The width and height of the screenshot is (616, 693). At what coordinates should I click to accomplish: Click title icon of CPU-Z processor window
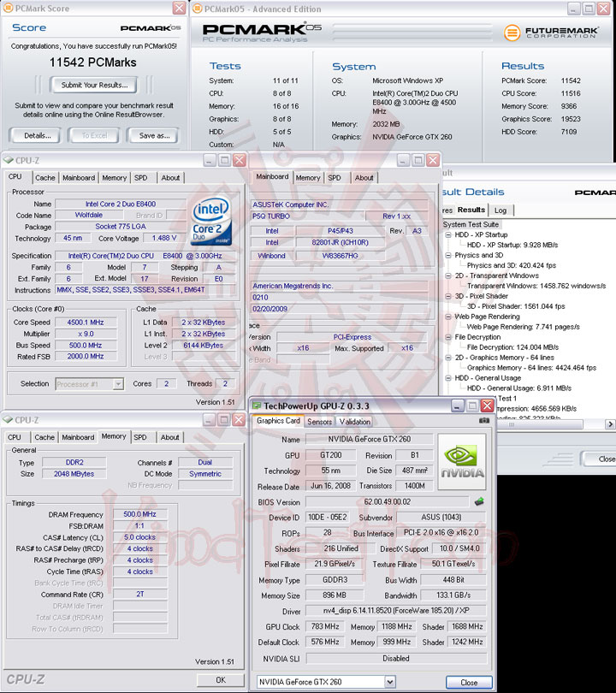(x=9, y=160)
